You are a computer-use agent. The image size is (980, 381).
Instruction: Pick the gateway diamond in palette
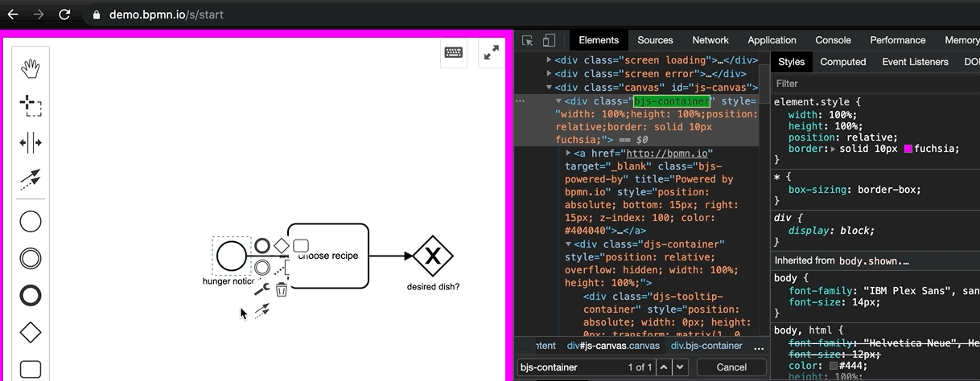31,332
